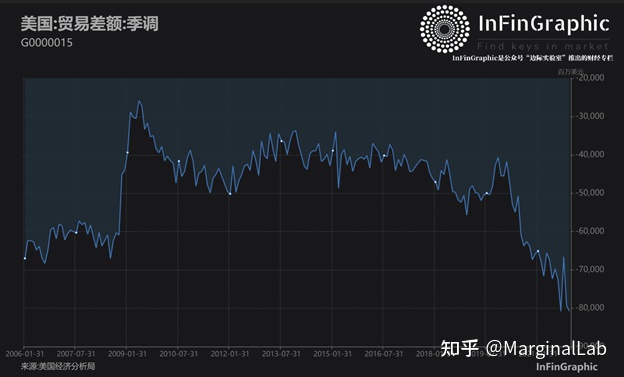Screen dimensions: 624x377
Task: Click the y-axis label -70,000
Action: 590,270
